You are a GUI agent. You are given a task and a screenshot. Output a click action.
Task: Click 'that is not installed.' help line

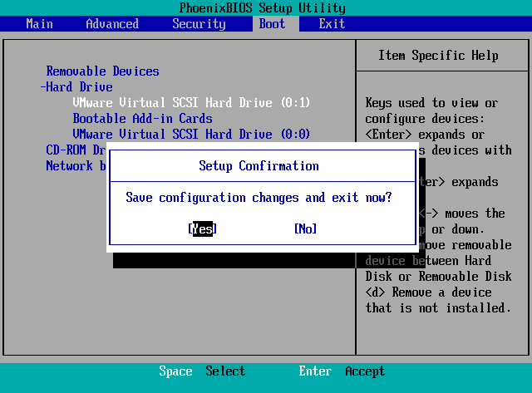tap(438, 308)
